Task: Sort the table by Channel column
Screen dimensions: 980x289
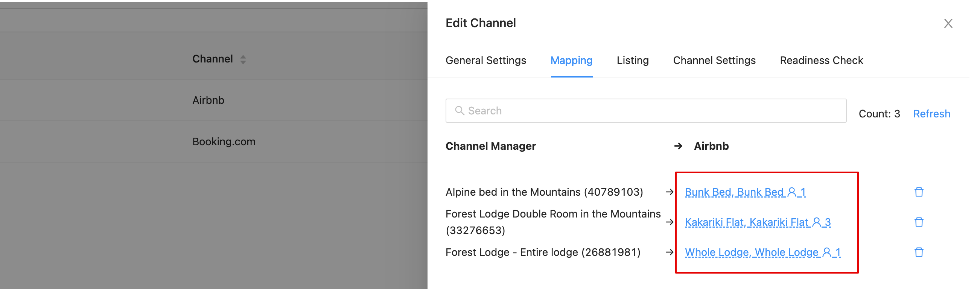Action: (x=243, y=59)
